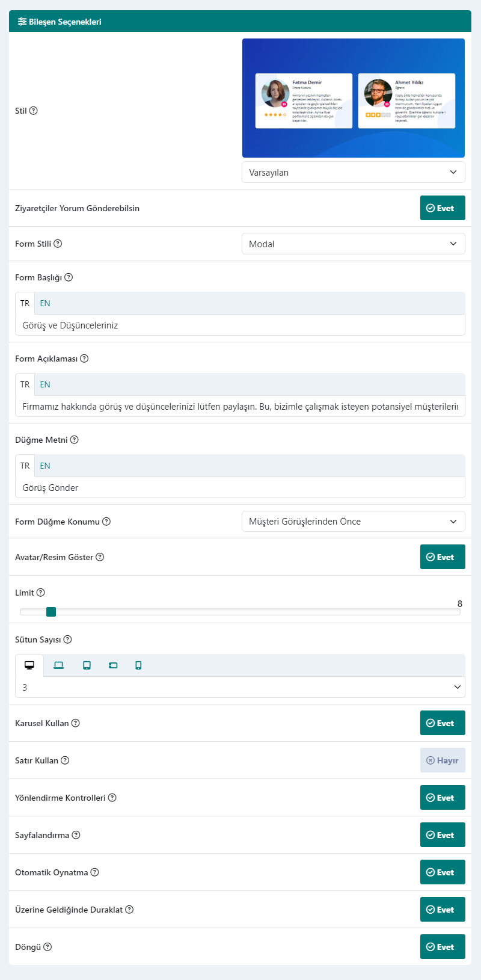Switch Düğme Metni to EN tab
Image resolution: width=481 pixels, height=980 pixels.
[45, 466]
